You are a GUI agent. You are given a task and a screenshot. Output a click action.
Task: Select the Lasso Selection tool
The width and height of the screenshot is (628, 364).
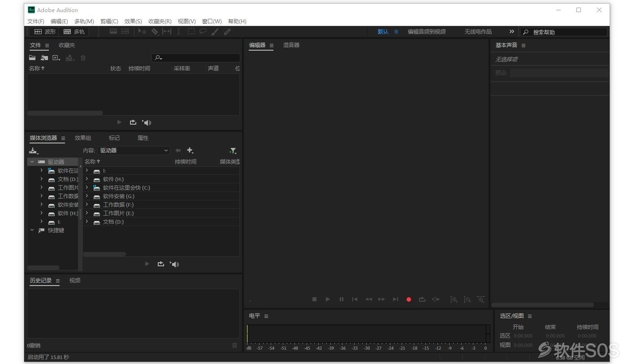coord(203,32)
